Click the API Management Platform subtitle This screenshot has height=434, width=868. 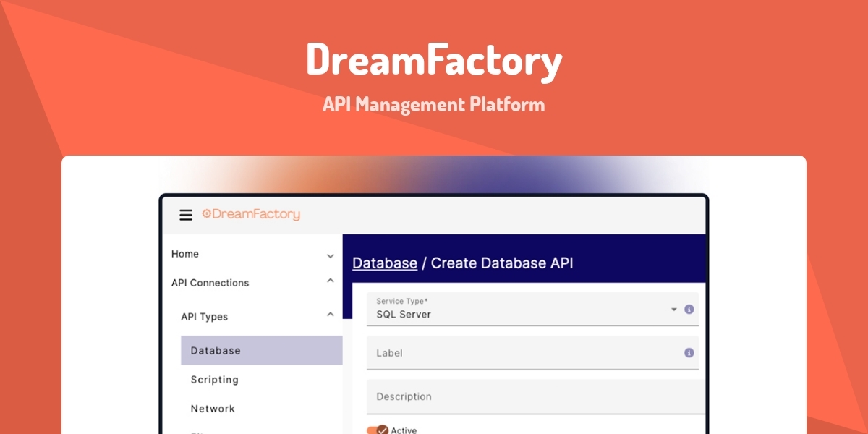(434, 104)
